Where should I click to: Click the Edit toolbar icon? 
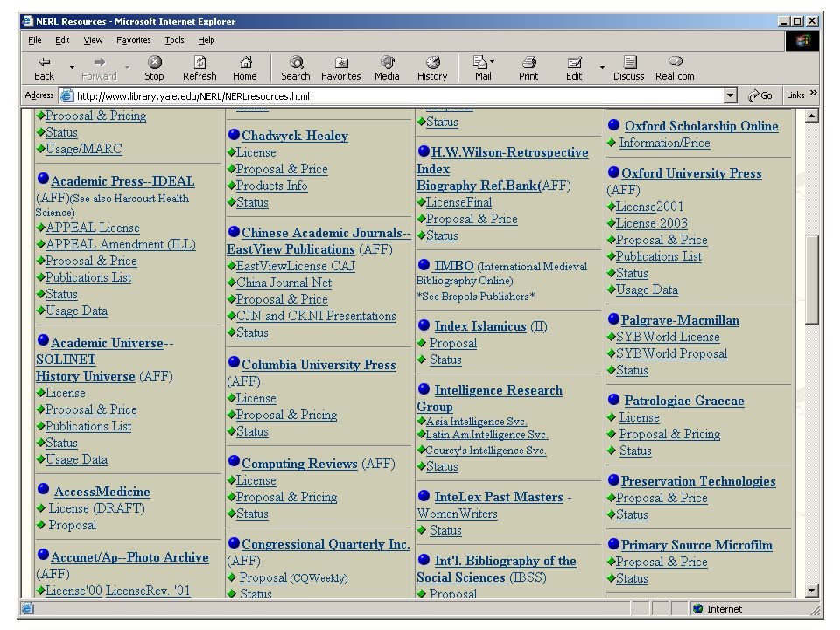(574, 68)
